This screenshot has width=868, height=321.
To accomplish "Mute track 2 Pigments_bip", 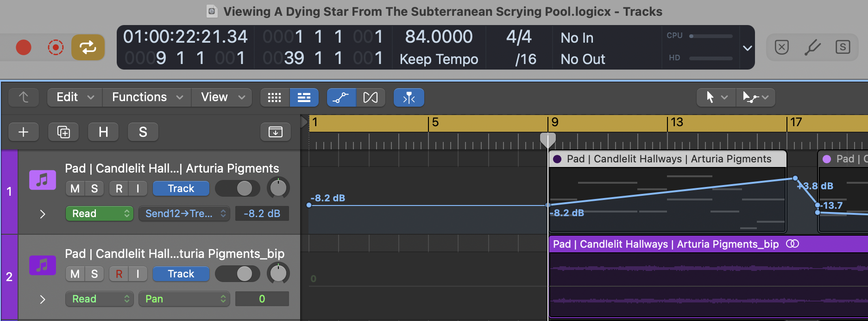I will (75, 274).
